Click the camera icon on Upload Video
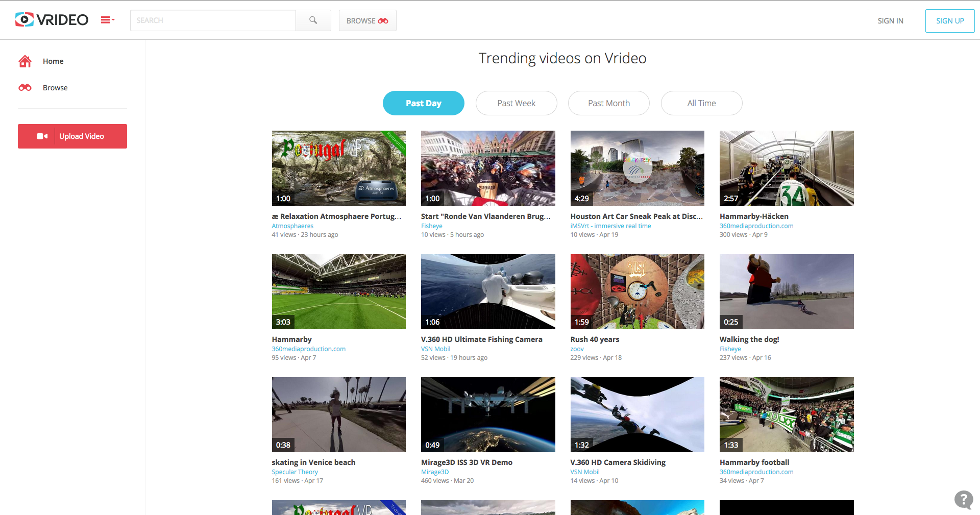Viewport: 980px width, 515px height. pos(42,136)
